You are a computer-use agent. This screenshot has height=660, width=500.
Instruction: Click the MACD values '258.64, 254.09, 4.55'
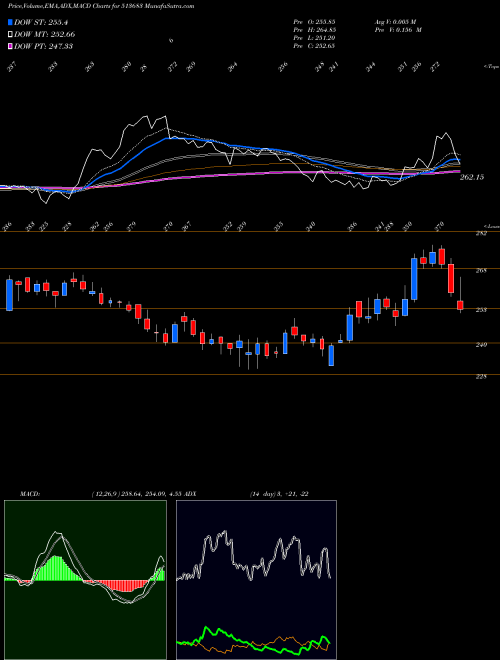153,494
